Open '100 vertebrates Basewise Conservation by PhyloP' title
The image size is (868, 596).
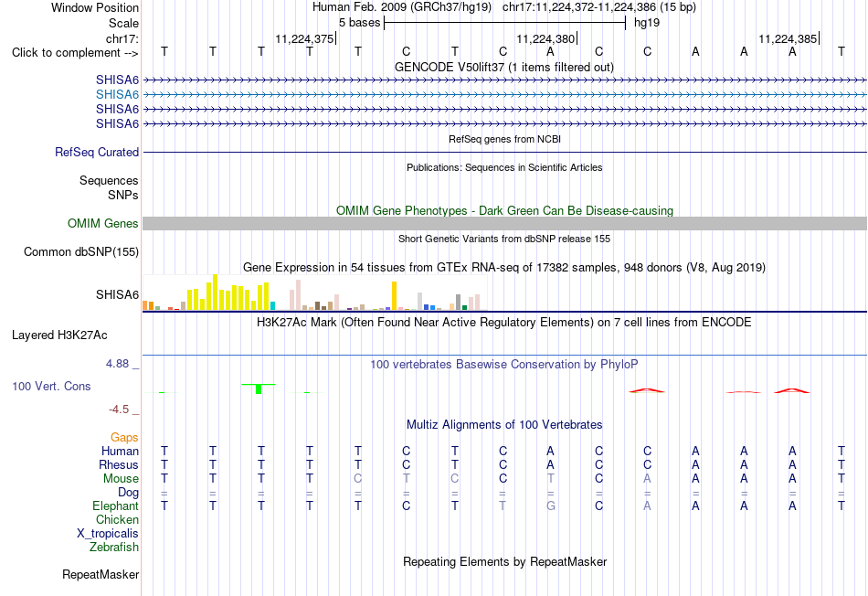click(x=503, y=365)
